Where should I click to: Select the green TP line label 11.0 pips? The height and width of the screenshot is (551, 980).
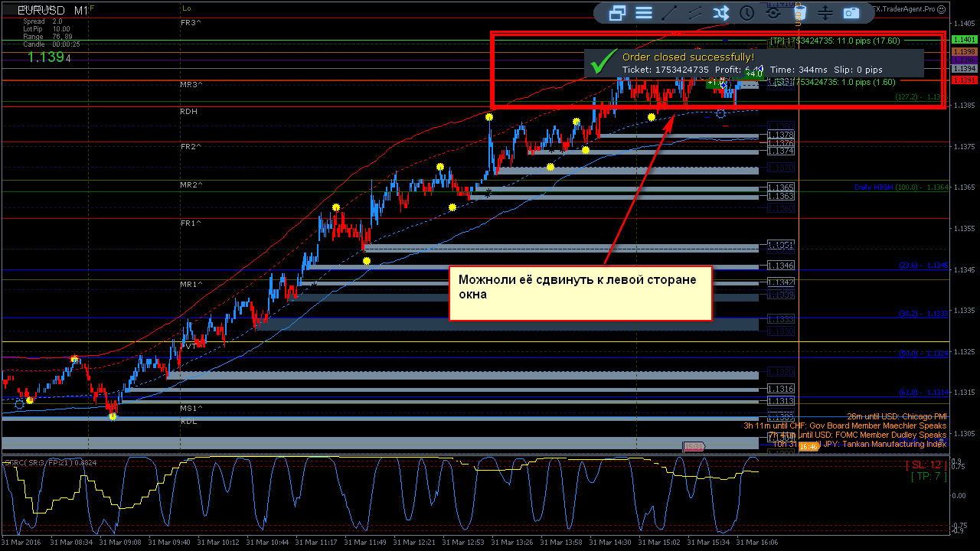(x=835, y=41)
